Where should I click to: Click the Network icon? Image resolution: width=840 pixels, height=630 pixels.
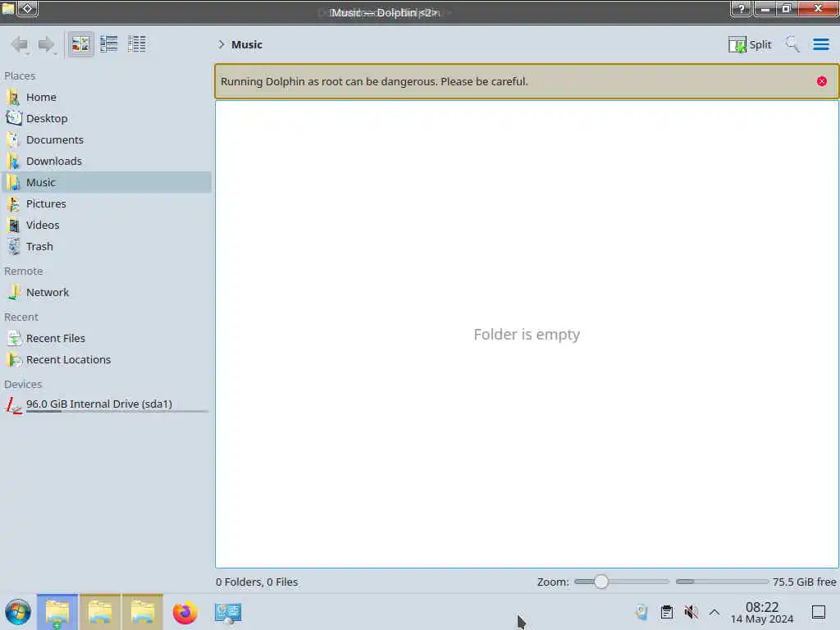click(x=14, y=293)
